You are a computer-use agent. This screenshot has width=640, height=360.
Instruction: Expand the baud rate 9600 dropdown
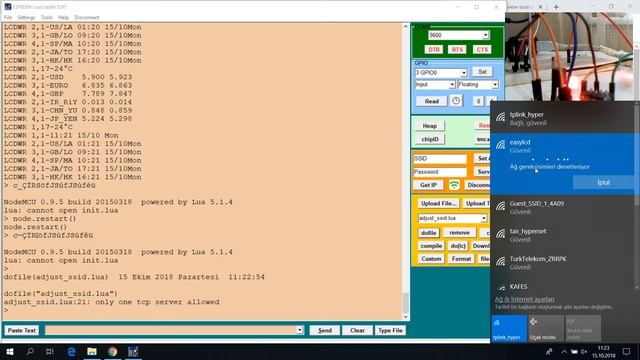(x=485, y=35)
